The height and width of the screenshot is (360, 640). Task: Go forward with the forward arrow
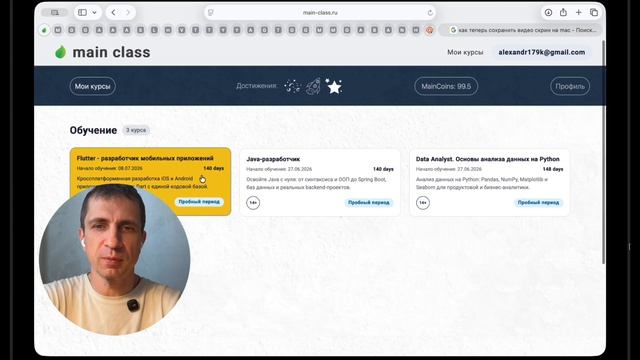point(128,13)
